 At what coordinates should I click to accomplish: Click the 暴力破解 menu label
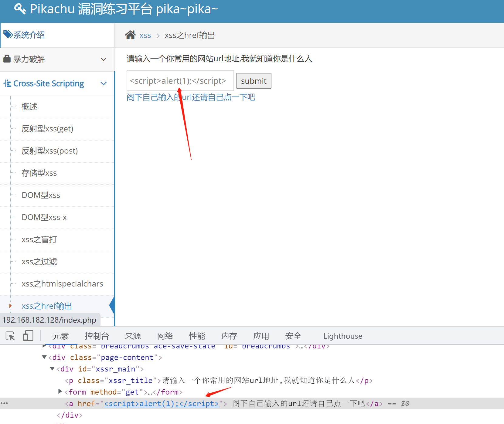29,59
